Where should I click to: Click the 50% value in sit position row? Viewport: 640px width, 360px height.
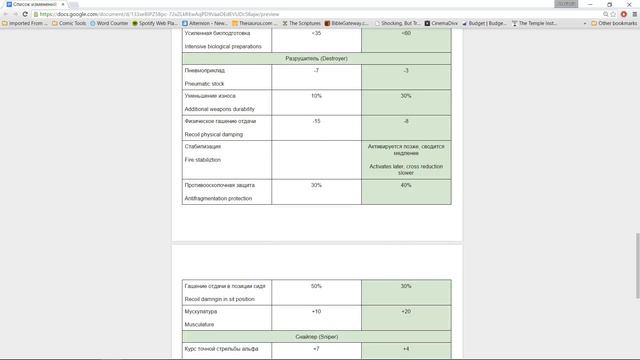(x=316, y=286)
